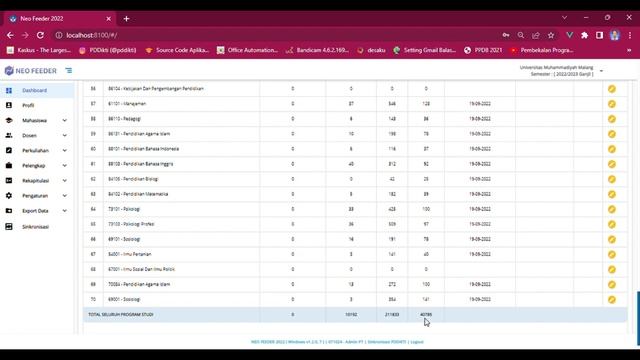Bookmark this page with the star icon
This screenshot has height=360, width=640.
point(551,36)
